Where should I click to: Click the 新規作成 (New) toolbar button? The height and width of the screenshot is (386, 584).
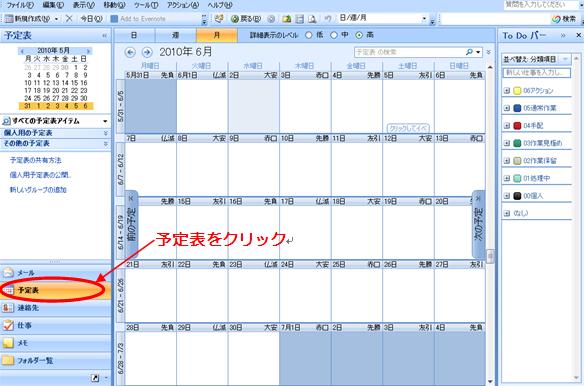click(x=28, y=18)
